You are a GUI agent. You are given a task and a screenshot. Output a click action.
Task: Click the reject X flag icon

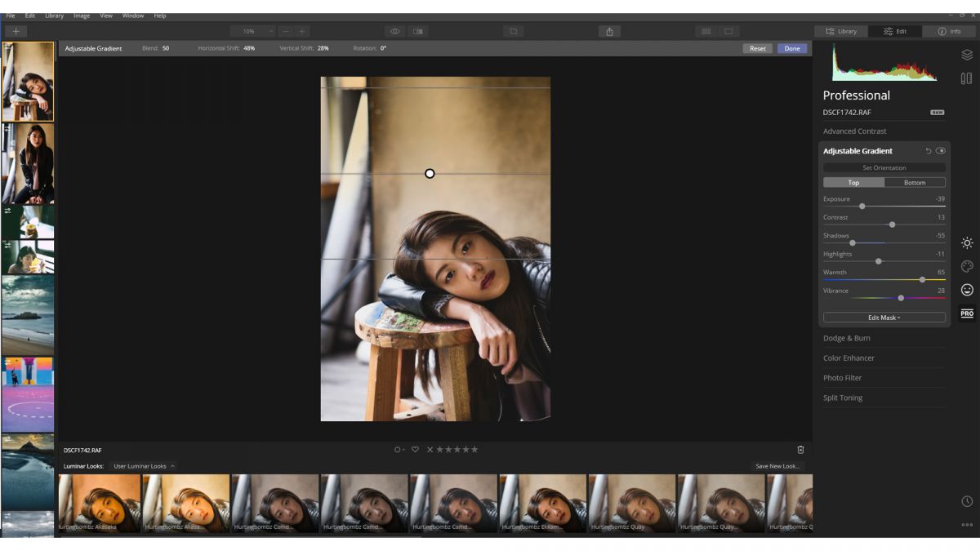click(x=430, y=450)
